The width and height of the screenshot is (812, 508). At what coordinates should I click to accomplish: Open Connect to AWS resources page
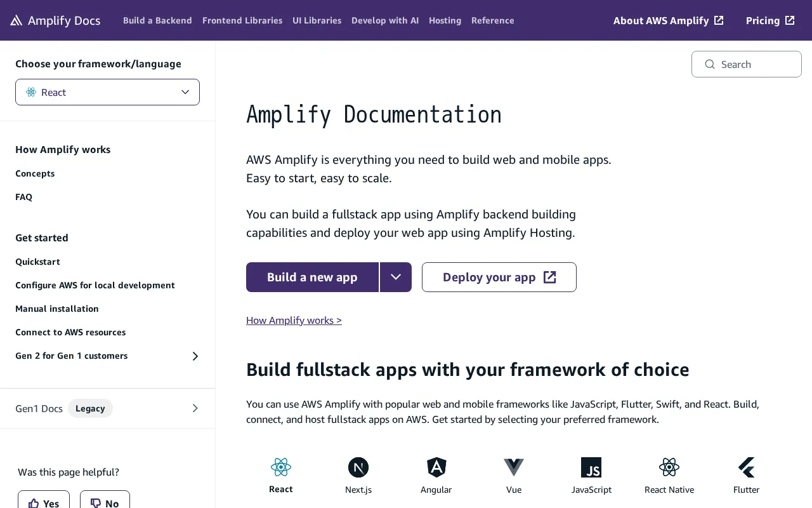tap(70, 332)
